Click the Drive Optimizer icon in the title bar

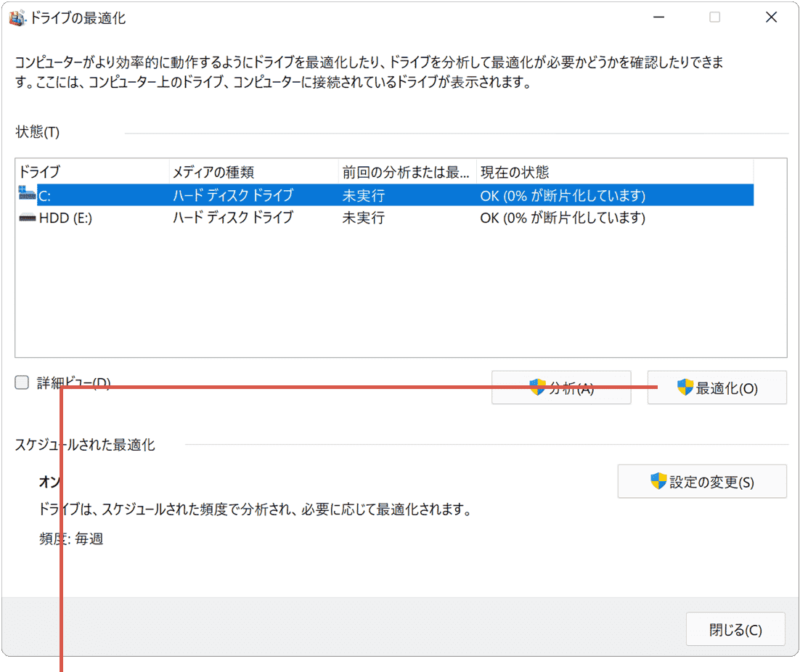point(16,17)
